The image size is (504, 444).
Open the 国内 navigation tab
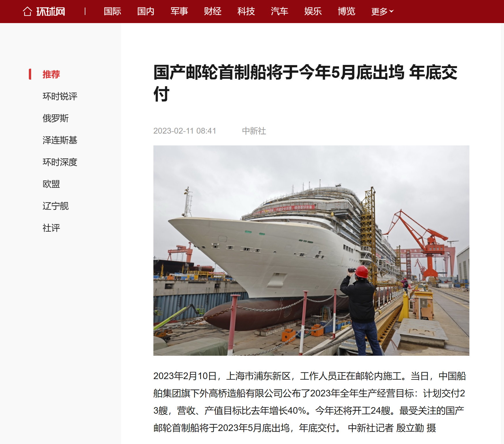coord(146,12)
